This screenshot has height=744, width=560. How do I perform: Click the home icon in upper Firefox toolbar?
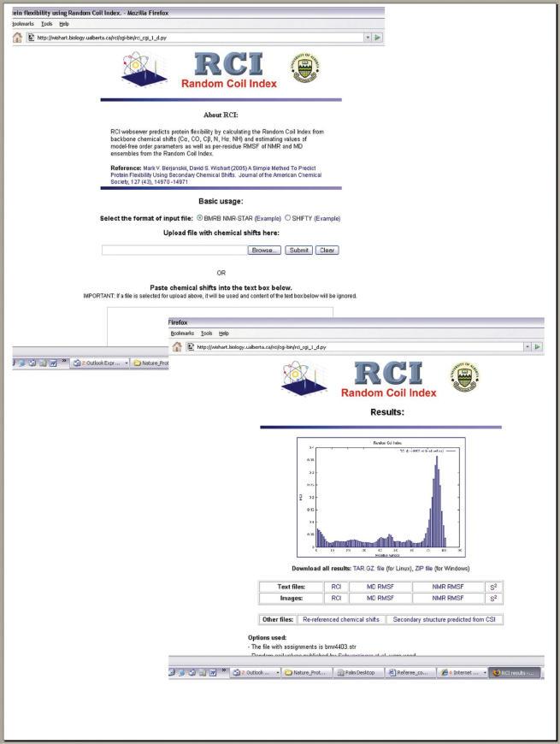click(x=19, y=38)
